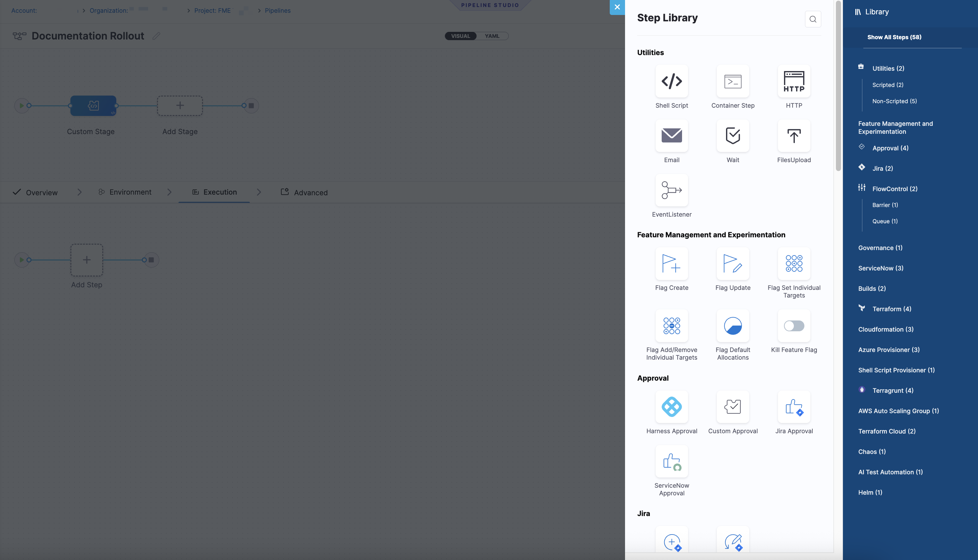The width and height of the screenshot is (978, 560).
Task: Select Harness Approval step icon
Action: click(x=672, y=407)
